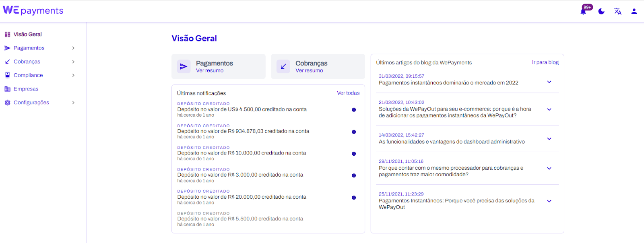
Task: Expand article 'Porque você precisa das soluções'
Action: pyautogui.click(x=549, y=201)
